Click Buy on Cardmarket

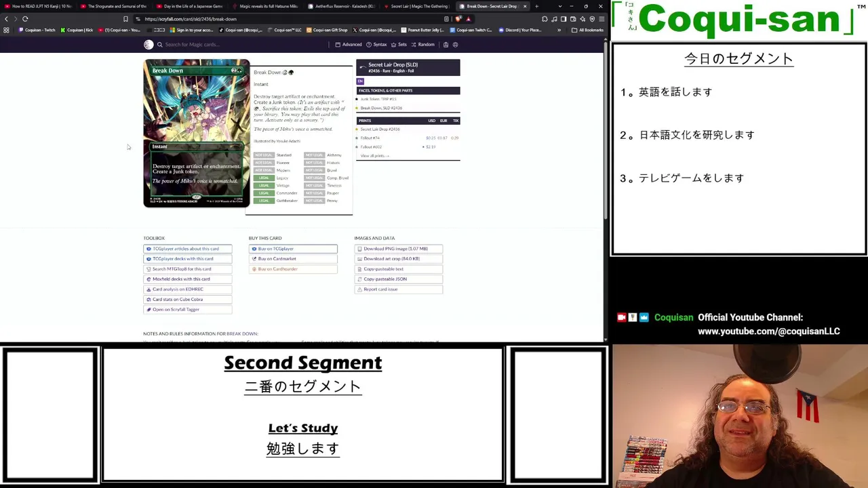point(293,259)
